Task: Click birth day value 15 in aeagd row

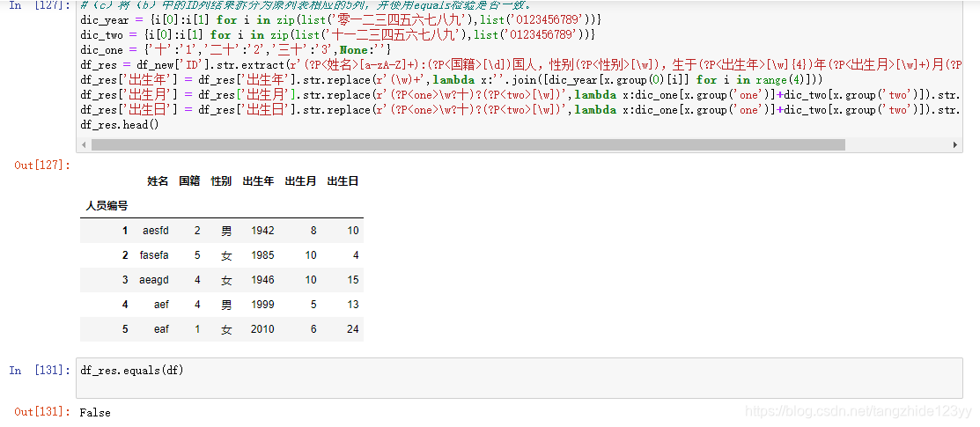Action: [353, 280]
